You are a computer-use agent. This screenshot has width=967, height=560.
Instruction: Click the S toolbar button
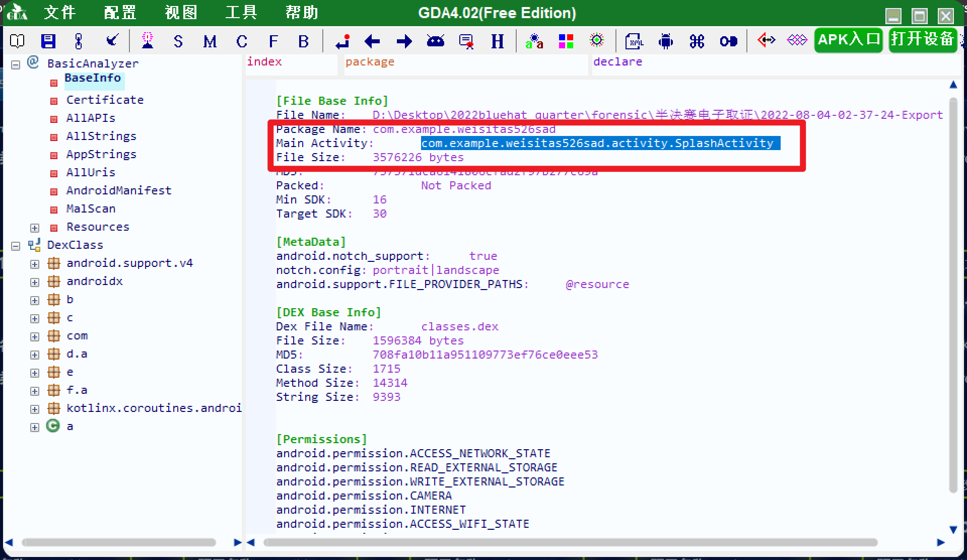(178, 41)
